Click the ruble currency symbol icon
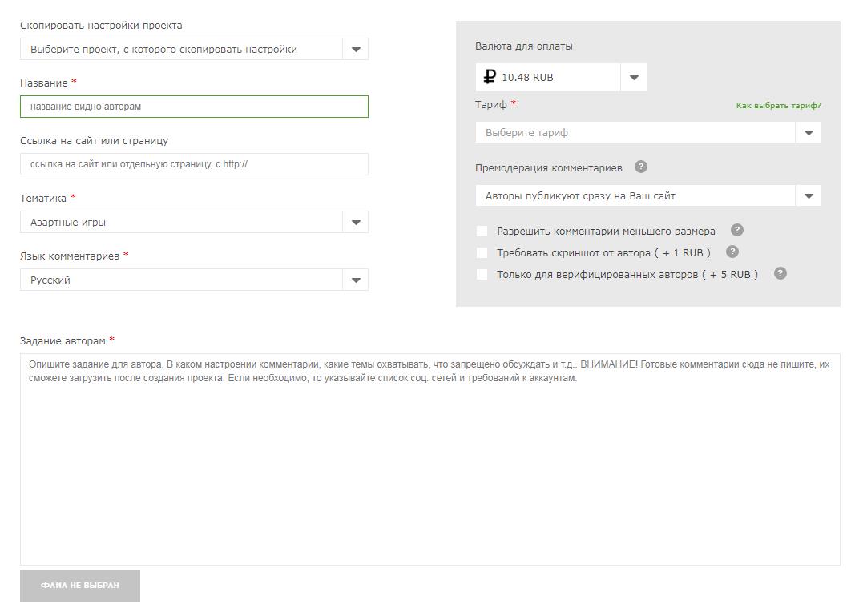Screen dimensions: 855x616 489,77
